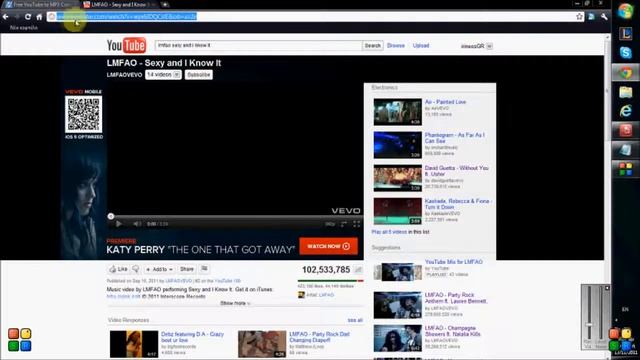Open LMFAO - Party Rock Anthem thumbnail
640x360 pixels.
click(398, 305)
